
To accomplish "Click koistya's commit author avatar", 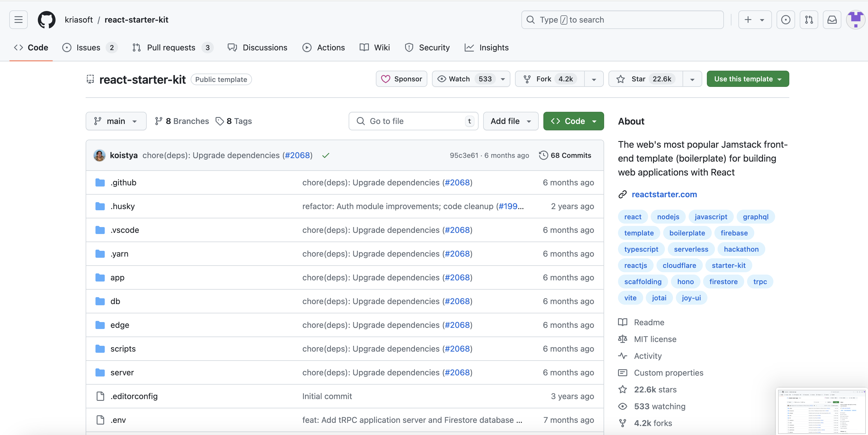I will 100,155.
